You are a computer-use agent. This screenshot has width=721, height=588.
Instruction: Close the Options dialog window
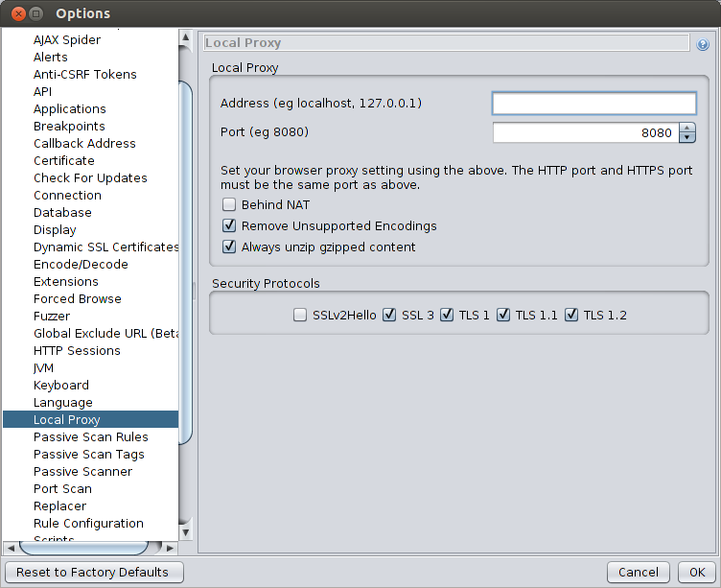pyautogui.click(x=18, y=13)
